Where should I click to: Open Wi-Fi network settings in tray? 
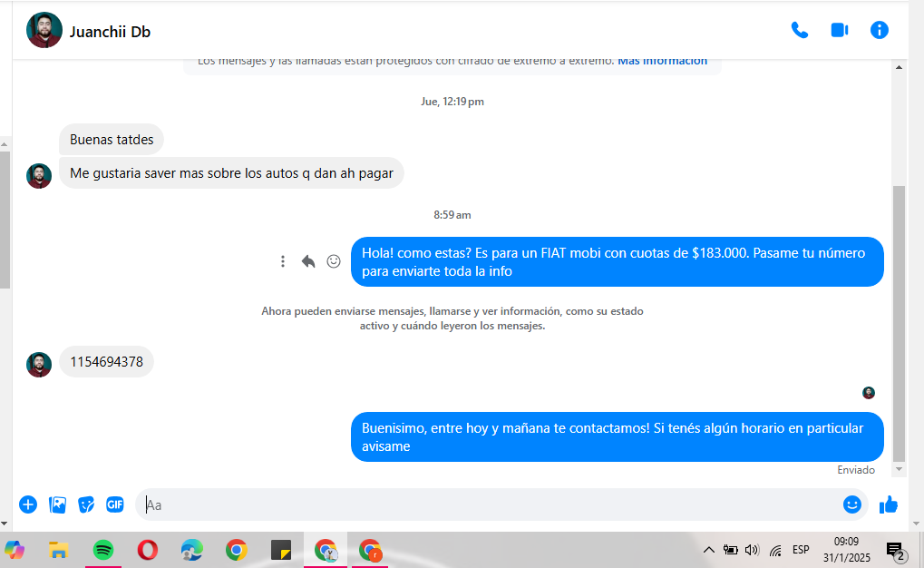(775, 550)
